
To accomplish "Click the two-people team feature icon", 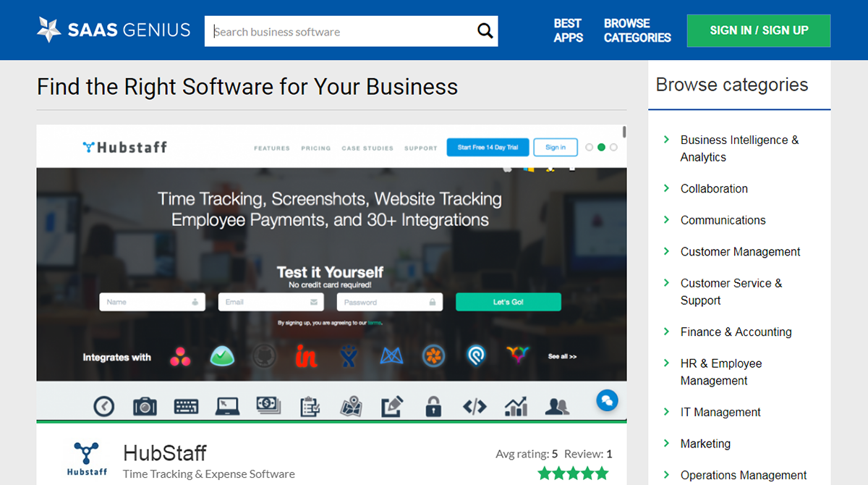I will point(557,406).
